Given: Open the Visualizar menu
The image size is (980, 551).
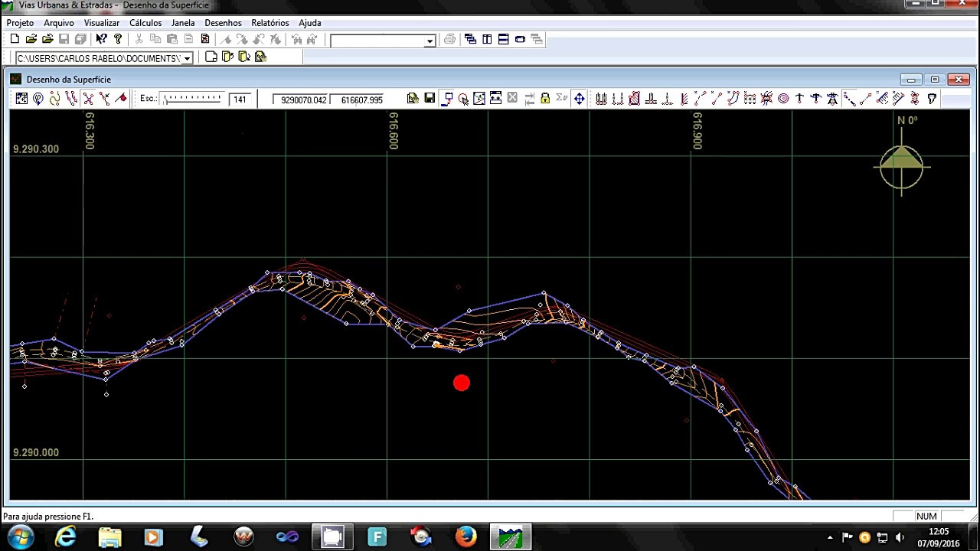Looking at the screenshot, I should (102, 23).
